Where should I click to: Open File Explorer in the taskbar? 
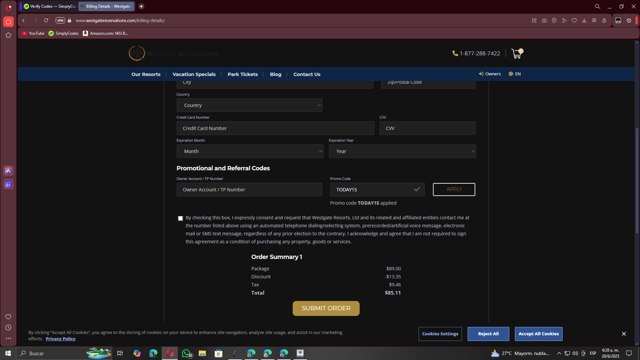pos(202,353)
